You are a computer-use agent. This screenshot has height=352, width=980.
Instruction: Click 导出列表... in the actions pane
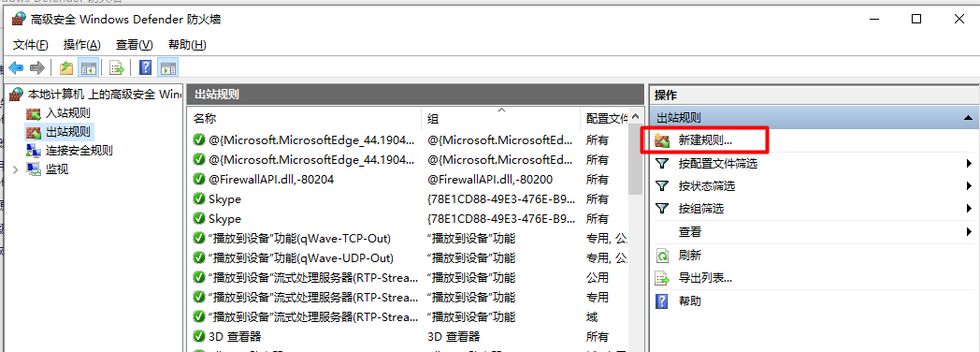point(706,278)
